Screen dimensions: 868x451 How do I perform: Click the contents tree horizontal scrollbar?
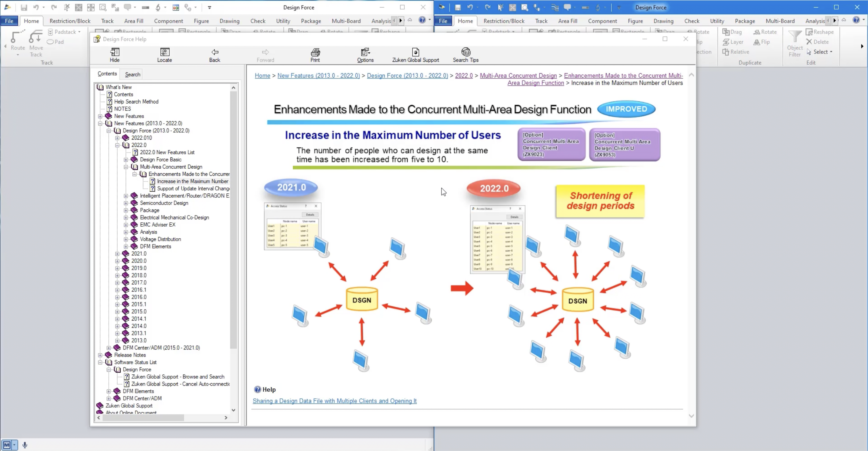[162, 418]
